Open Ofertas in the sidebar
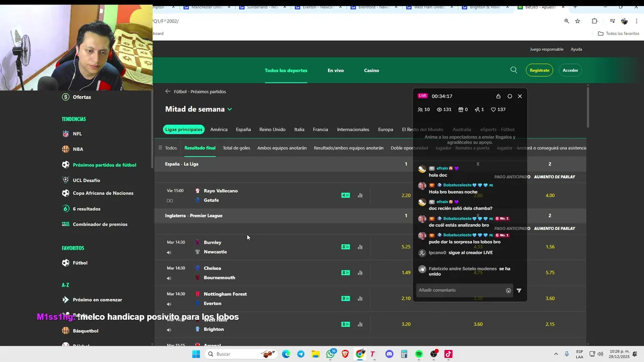This screenshot has height=362, width=644. point(76,97)
